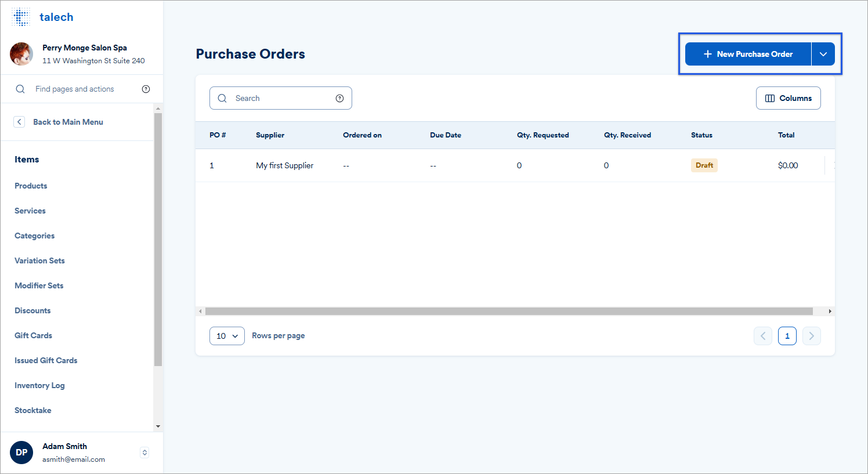Click the help icon beside Find pages and actions

tap(146, 89)
